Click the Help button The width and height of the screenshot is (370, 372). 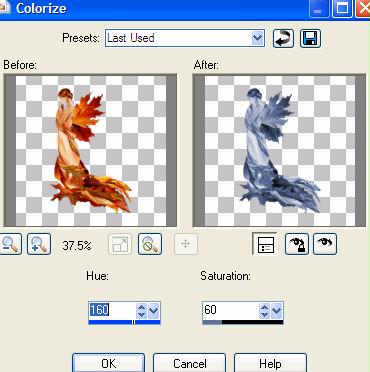pyautogui.click(x=270, y=363)
